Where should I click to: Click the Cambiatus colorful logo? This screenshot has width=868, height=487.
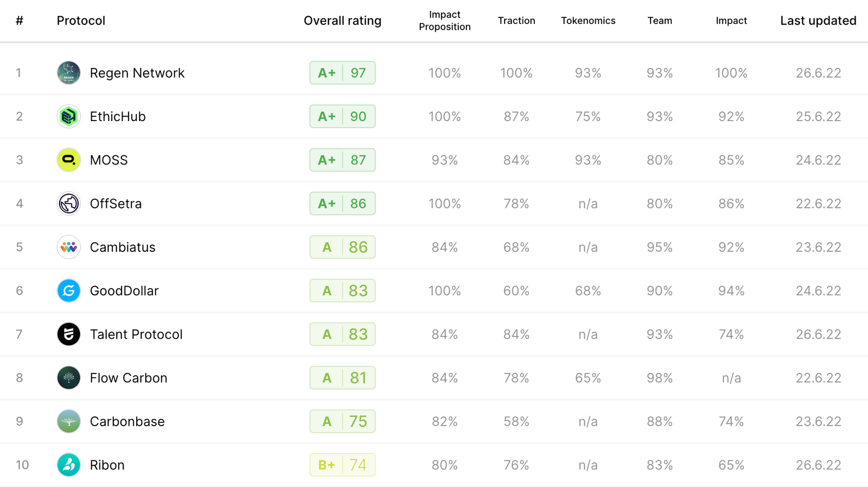pyautogui.click(x=69, y=247)
